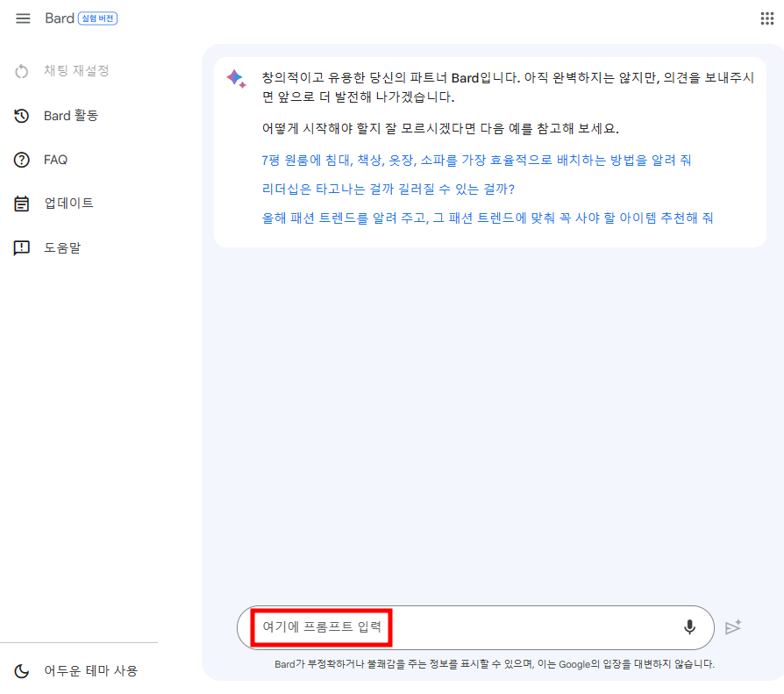Click the Bard disclaimer text at bottom

[495, 664]
